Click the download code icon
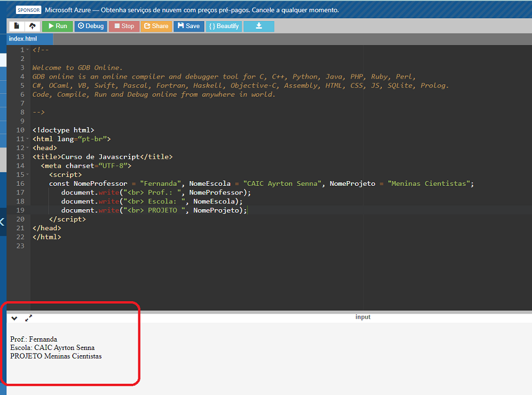Image resolution: width=532 pixels, height=395 pixels. tap(259, 26)
